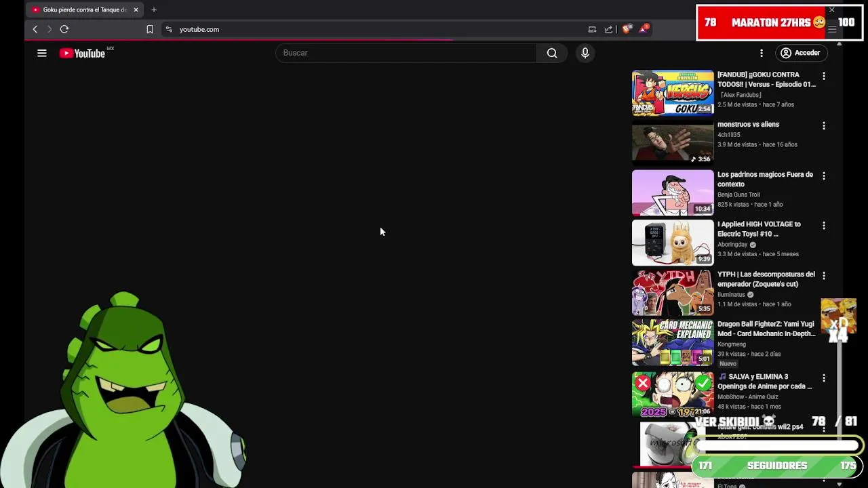Open Brave Shields lion icon

click(626, 29)
